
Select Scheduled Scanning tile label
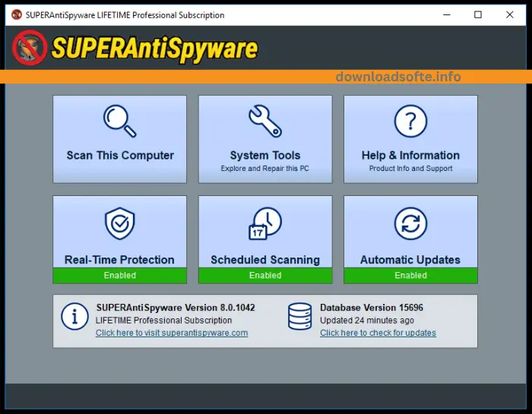265,260
